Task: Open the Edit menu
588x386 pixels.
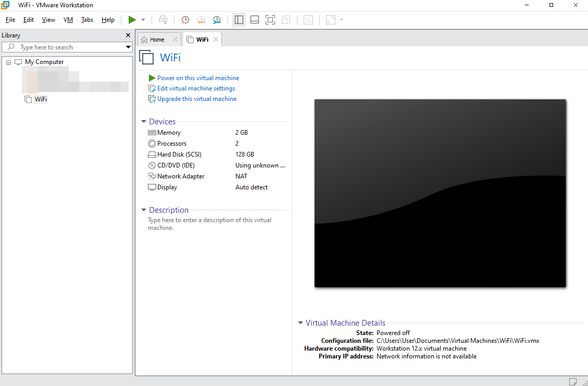Action: click(29, 20)
